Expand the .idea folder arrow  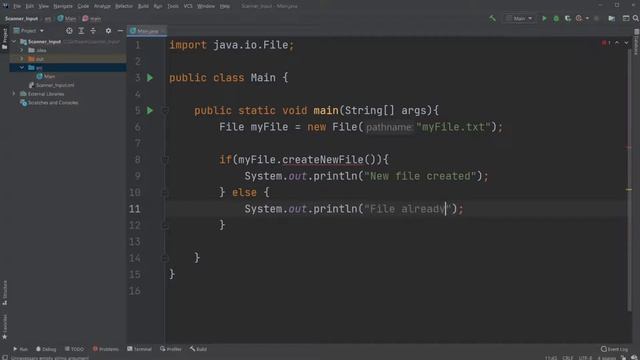(22, 50)
